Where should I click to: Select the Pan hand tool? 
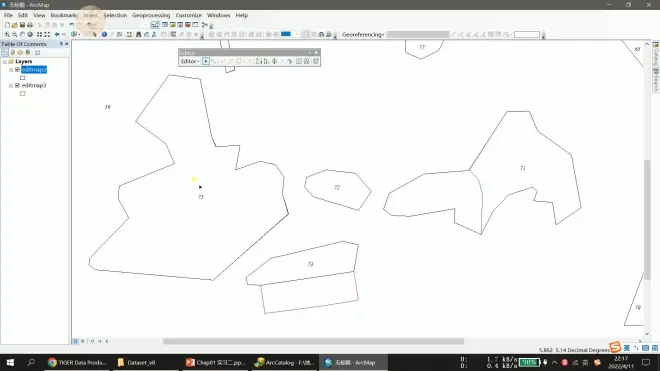click(x=22, y=35)
